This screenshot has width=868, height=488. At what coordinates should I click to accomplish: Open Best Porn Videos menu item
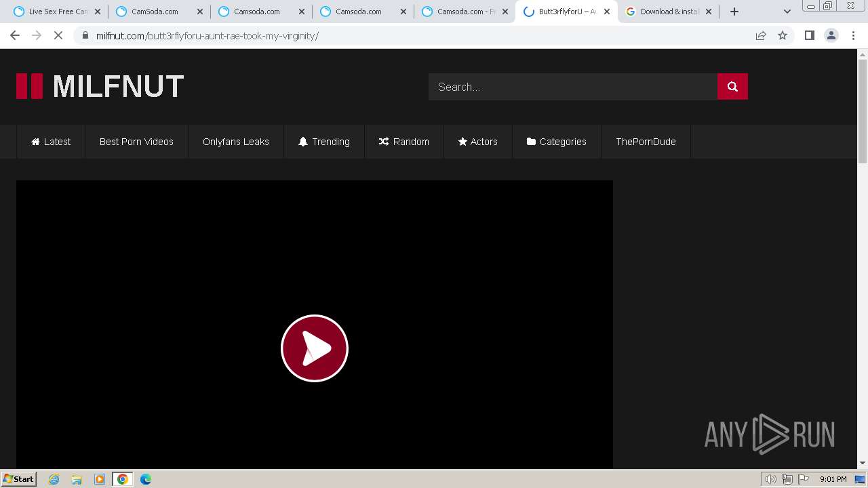click(x=136, y=142)
